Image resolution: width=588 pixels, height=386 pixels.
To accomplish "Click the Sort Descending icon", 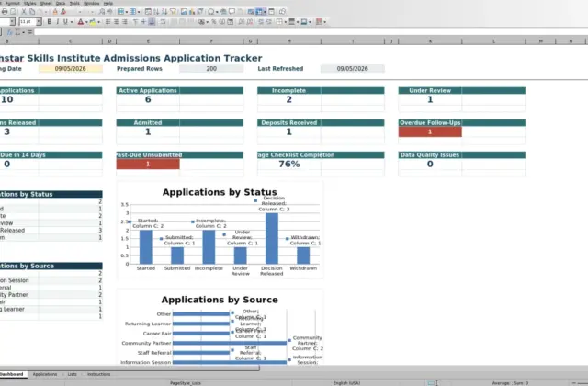I will point(164,12).
